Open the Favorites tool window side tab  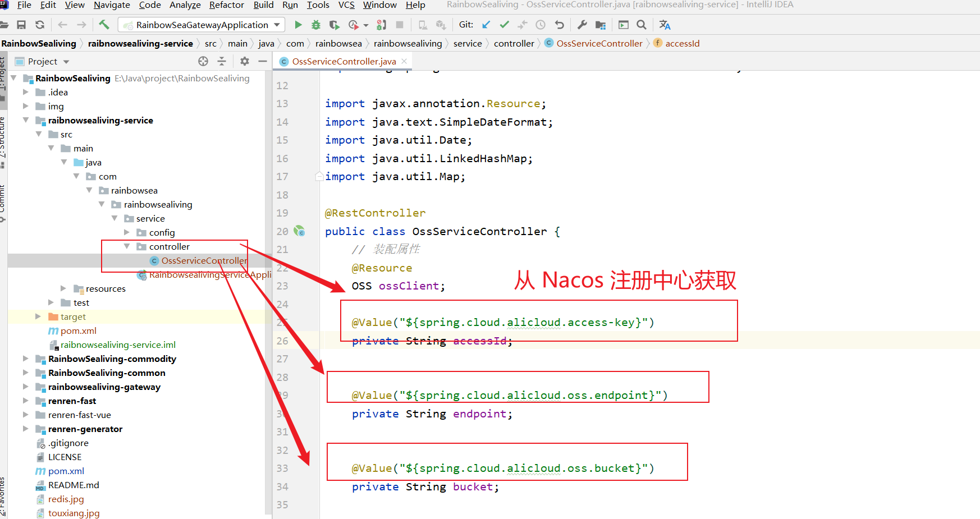[3, 497]
